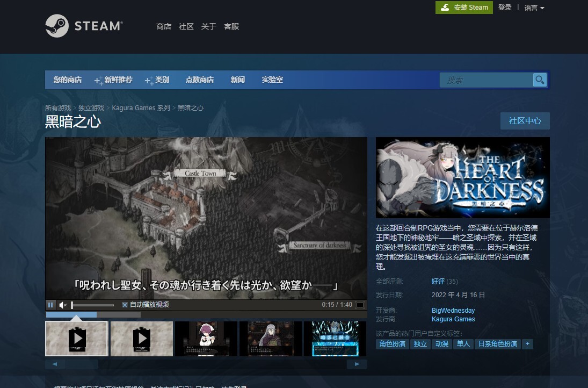Open Kagura Games 系列 breadcrumb
The height and width of the screenshot is (388, 588).
[141, 108]
